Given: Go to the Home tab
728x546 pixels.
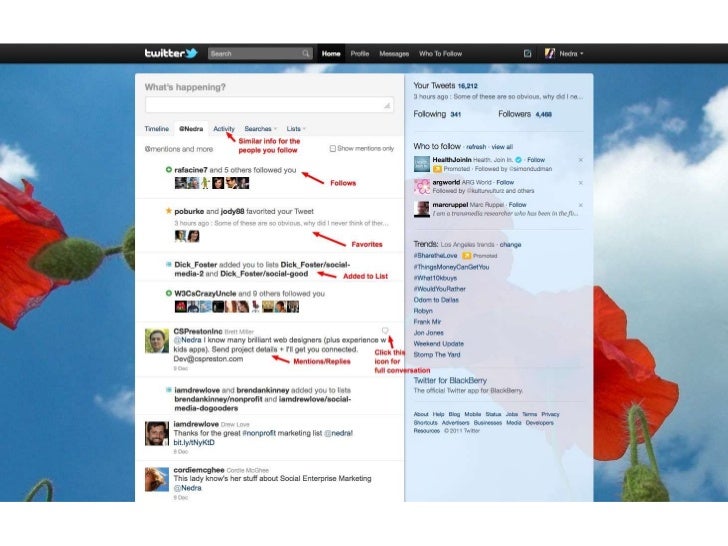Looking at the screenshot, I should pos(331,53).
